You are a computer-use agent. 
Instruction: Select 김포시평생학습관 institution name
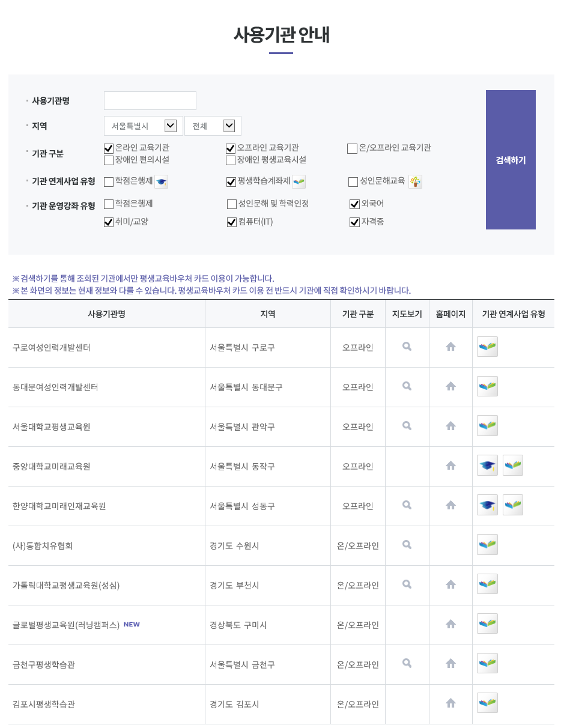[x=44, y=704]
